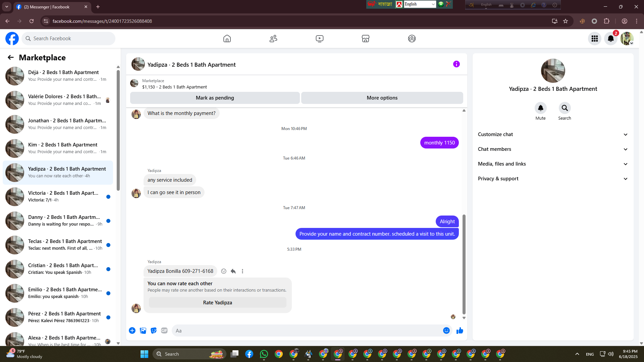Focus the message input box
This screenshot has height=362, width=644.
click(307, 330)
